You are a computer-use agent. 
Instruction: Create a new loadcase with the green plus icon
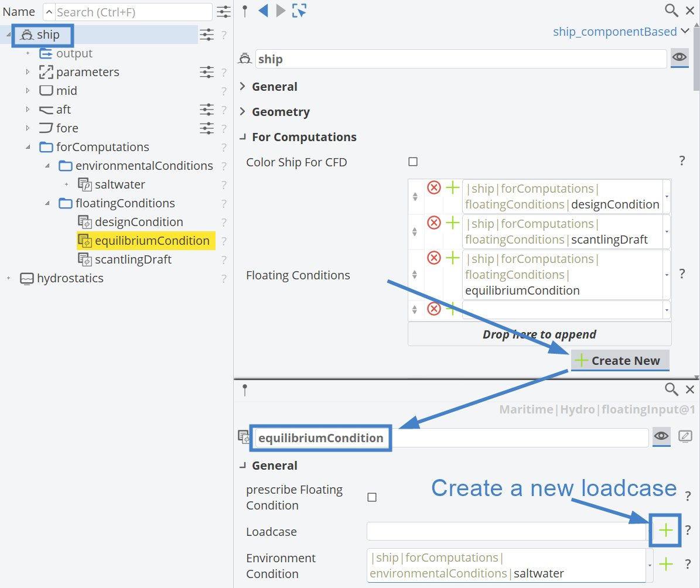(665, 530)
